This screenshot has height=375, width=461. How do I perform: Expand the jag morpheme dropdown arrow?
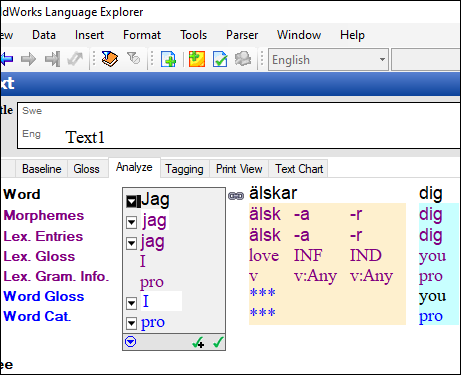tap(132, 222)
